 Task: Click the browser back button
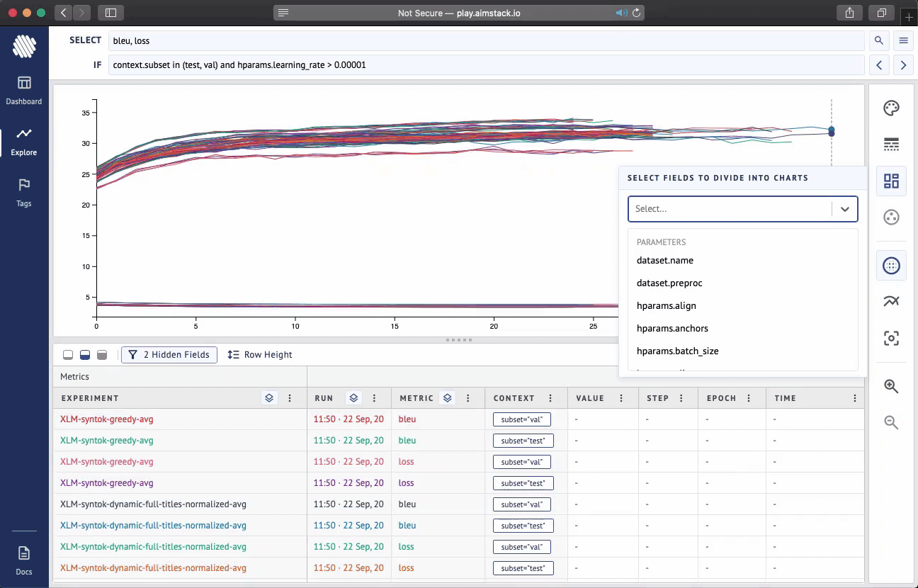[63, 13]
